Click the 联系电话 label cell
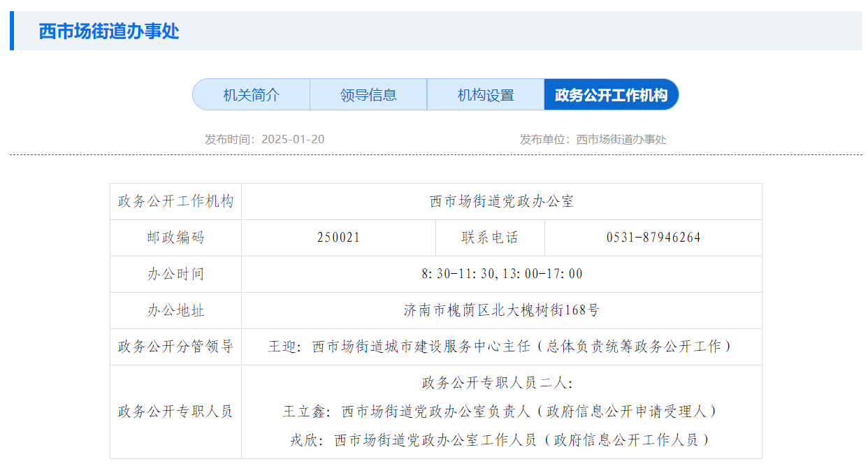 (490, 238)
